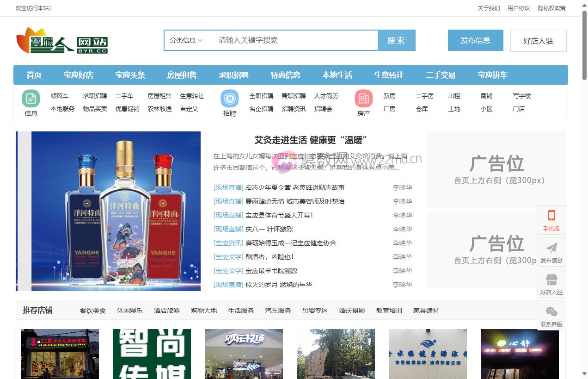Click the 宝应人网站 site logo
Image resolution: width=588 pixels, height=379 pixels.
62,41
